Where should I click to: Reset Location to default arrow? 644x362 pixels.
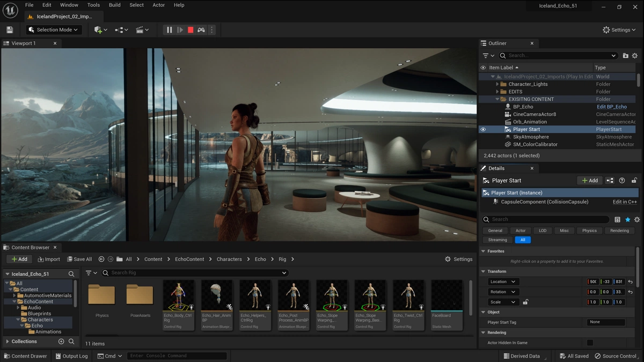(631, 282)
